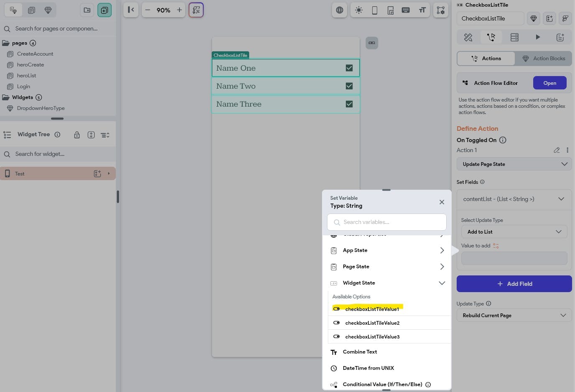Switch to the Action Blocks tab
The height and width of the screenshot is (392, 575).
point(544,59)
